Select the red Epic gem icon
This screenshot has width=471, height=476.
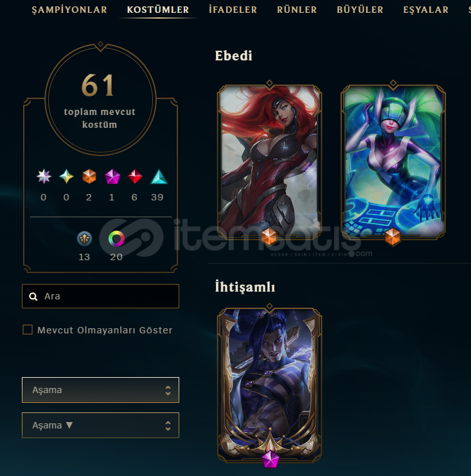(x=135, y=177)
